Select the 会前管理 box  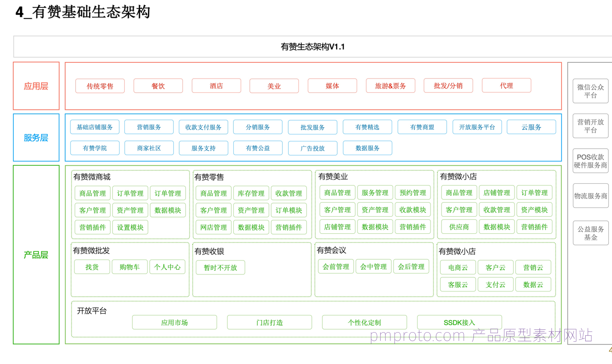click(x=336, y=267)
